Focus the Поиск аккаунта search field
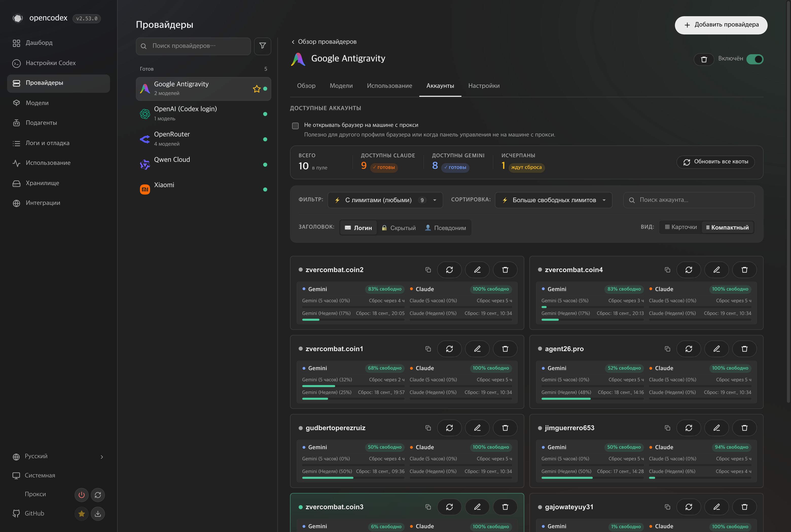791x532 pixels. (689, 200)
